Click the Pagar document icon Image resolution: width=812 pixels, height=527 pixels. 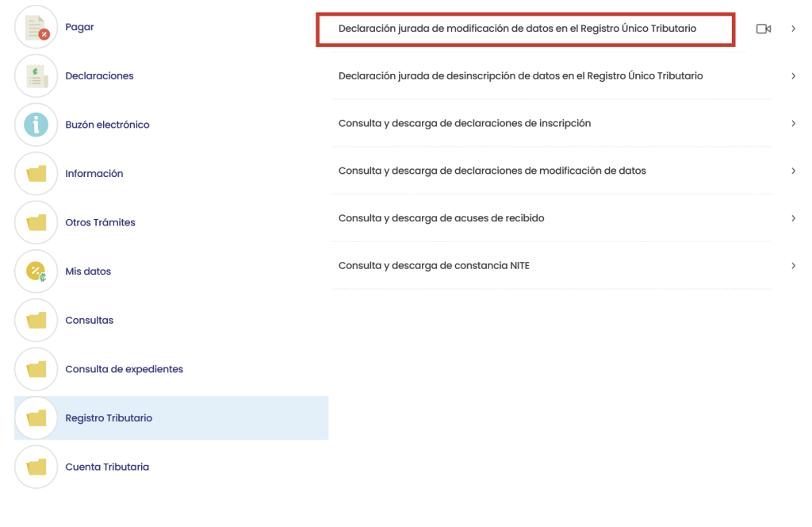(36, 28)
